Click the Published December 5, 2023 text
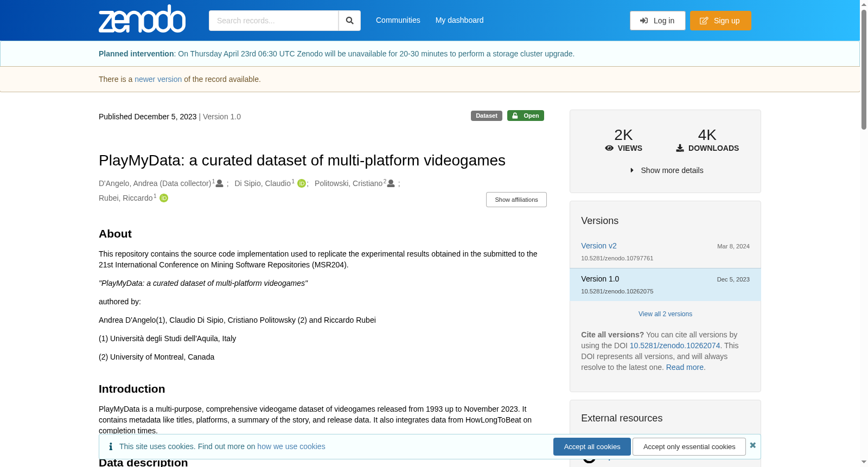 [x=148, y=117]
